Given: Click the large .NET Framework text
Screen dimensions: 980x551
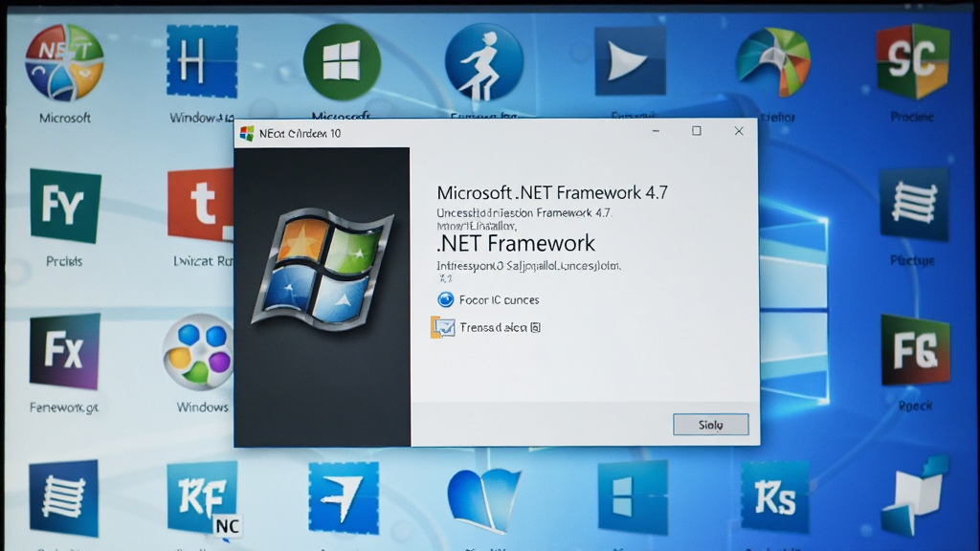Looking at the screenshot, I should (516, 243).
